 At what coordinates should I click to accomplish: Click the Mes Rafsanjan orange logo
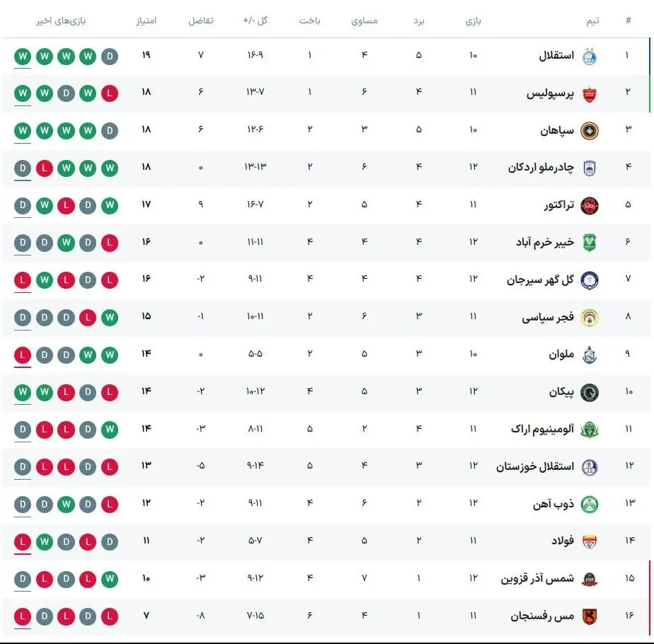pyautogui.click(x=589, y=616)
